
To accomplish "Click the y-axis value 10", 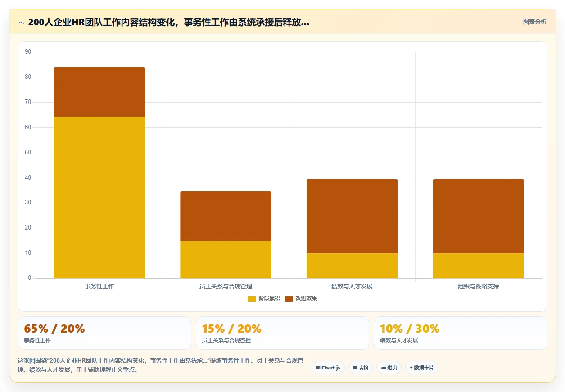I will click(x=28, y=253).
